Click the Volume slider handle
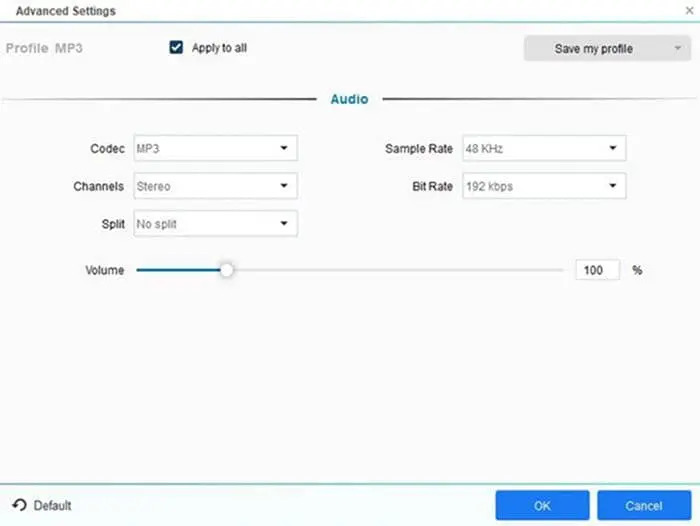The image size is (700, 526). click(227, 270)
